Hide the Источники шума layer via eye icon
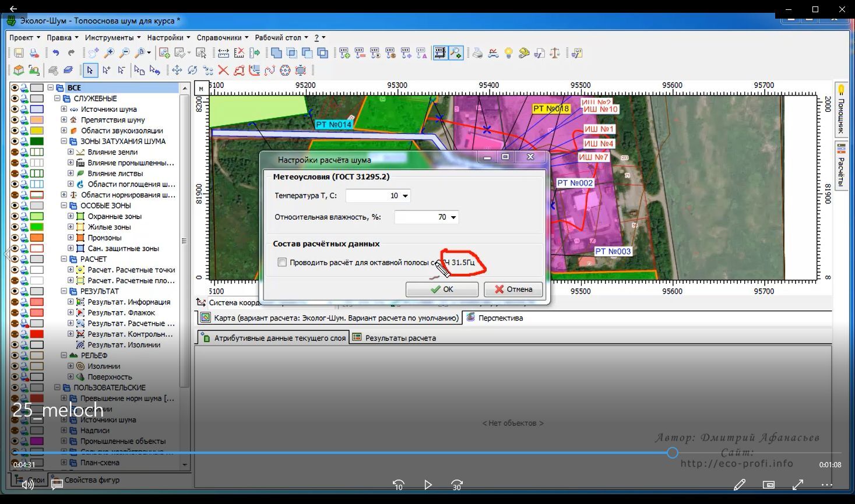Image resolution: width=855 pixels, height=504 pixels. [x=15, y=109]
